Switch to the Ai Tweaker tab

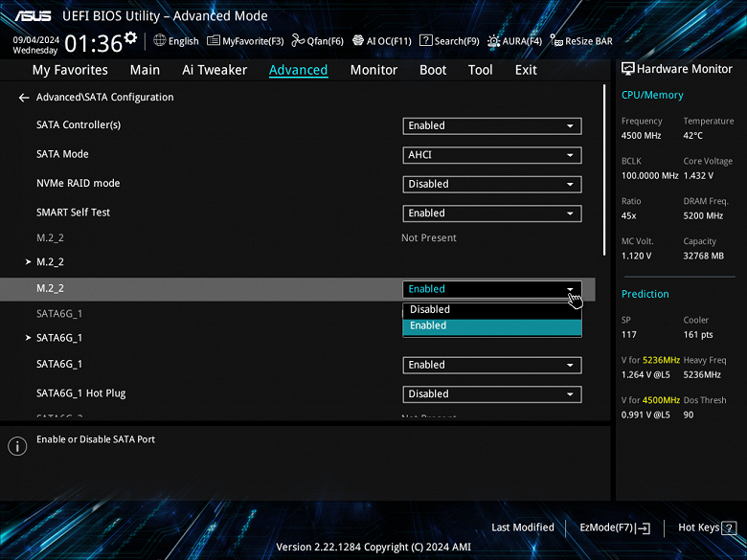point(215,70)
